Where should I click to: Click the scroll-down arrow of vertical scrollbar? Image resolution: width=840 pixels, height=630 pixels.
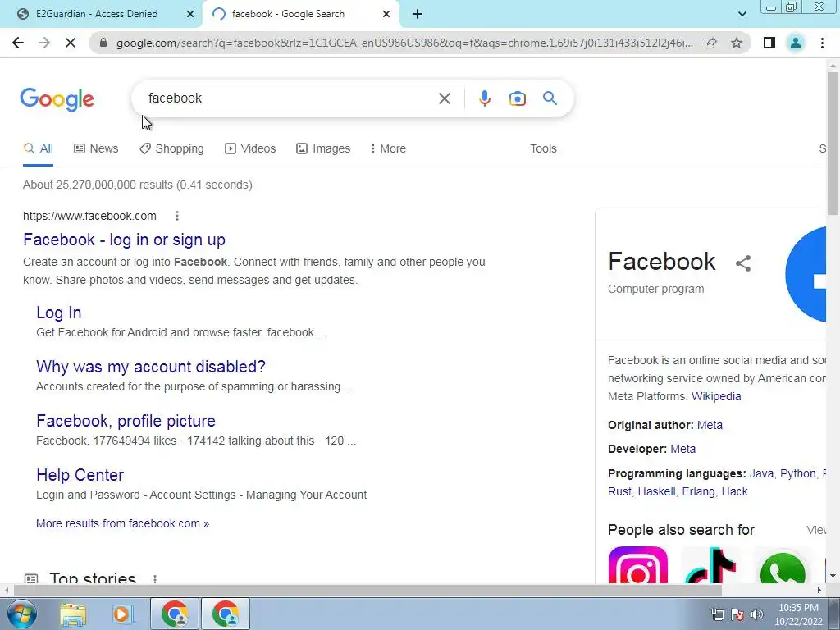click(x=833, y=577)
